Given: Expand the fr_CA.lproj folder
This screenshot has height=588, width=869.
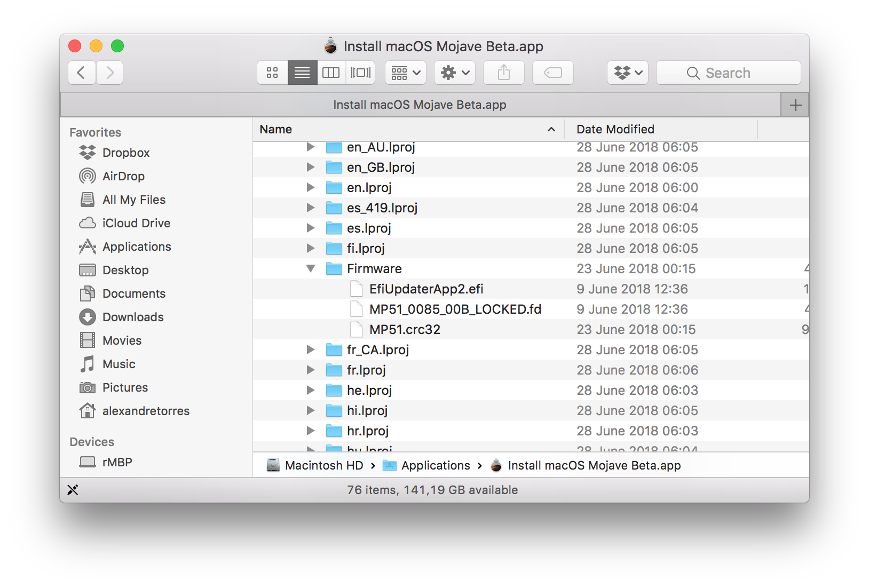Looking at the screenshot, I should click(311, 349).
